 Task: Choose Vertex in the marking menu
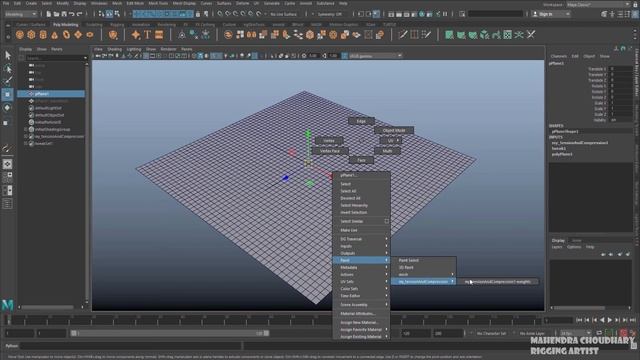[x=329, y=141]
